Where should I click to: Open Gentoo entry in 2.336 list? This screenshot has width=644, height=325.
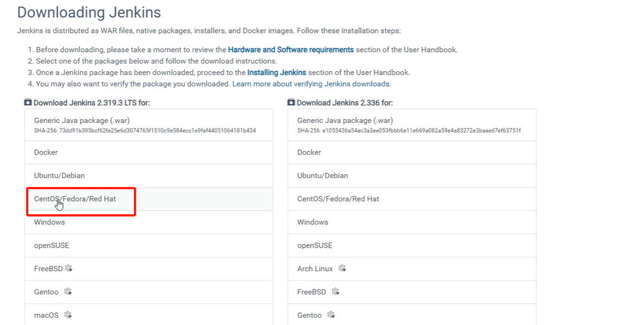pyautogui.click(x=412, y=315)
